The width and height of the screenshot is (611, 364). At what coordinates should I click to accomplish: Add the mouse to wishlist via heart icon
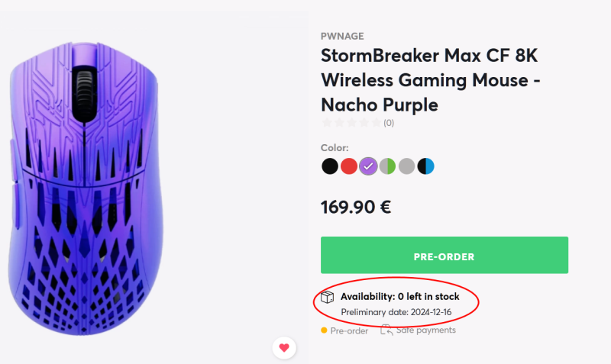(284, 348)
